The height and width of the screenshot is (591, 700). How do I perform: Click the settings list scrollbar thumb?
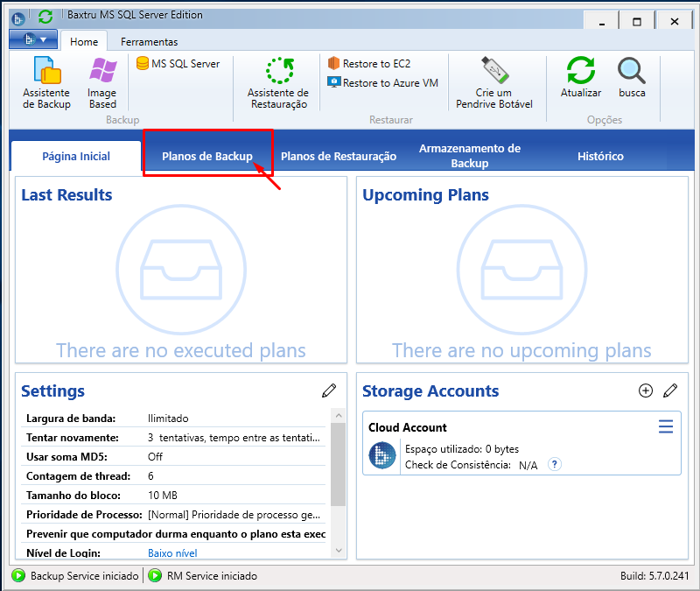(339, 464)
